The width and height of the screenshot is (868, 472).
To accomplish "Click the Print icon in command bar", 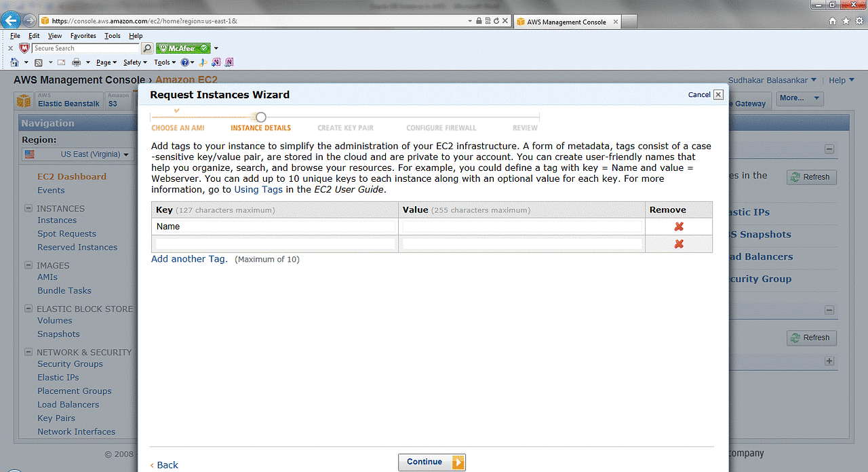I will click(76, 62).
